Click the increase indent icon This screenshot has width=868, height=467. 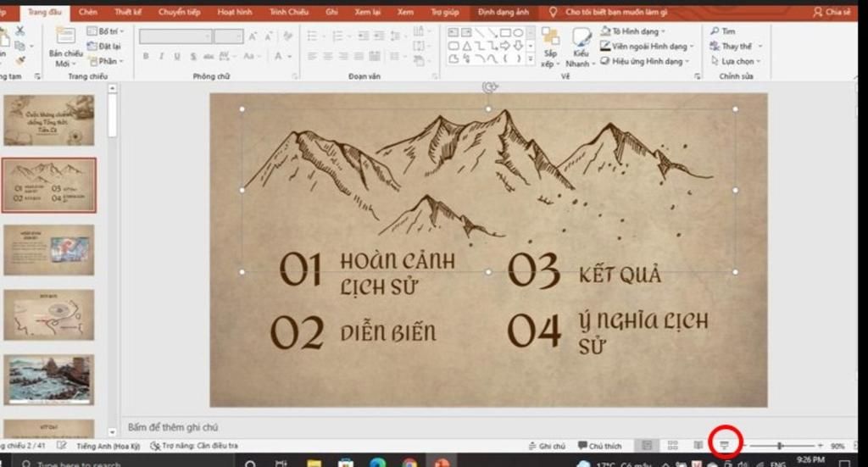pyautogui.click(x=379, y=36)
